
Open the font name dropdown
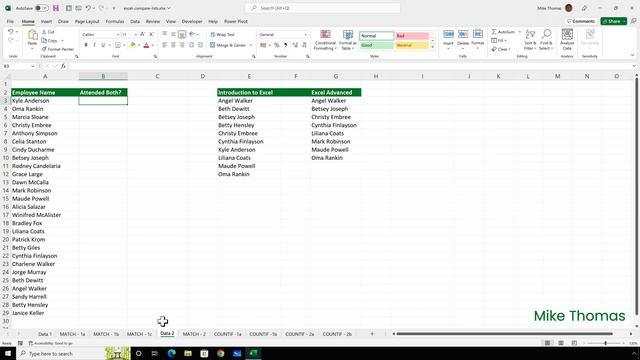[x=118, y=35]
